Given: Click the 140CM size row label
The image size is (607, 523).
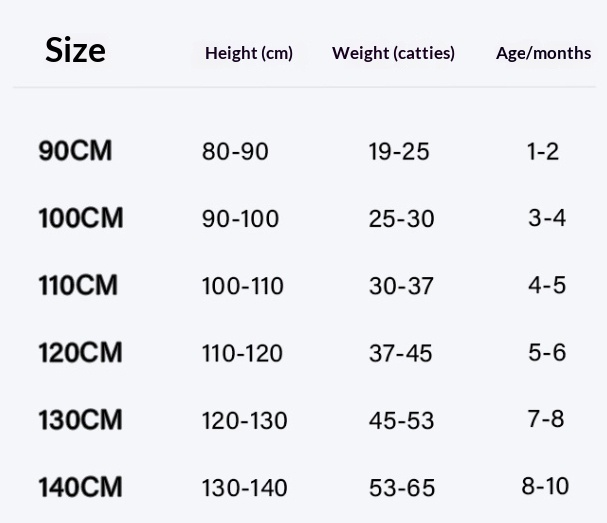Looking at the screenshot, I should [80, 487].
